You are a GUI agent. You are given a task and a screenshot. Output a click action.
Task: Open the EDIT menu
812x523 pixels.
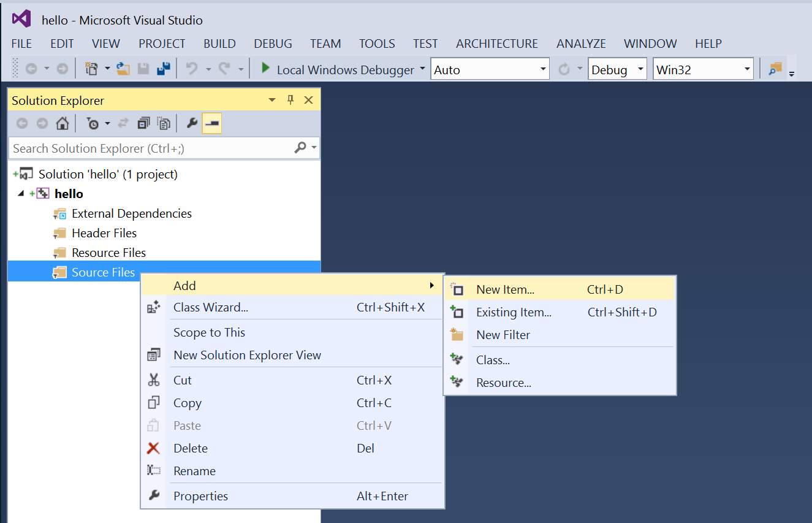click(62, 44)
